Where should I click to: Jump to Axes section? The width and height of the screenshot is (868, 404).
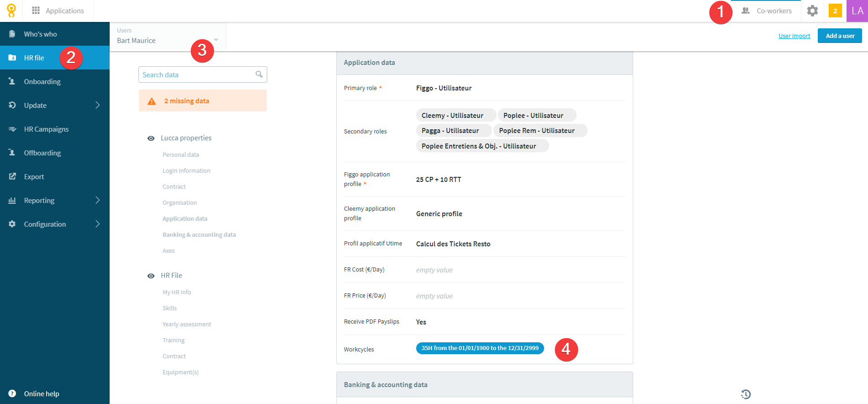click(169, 250)
